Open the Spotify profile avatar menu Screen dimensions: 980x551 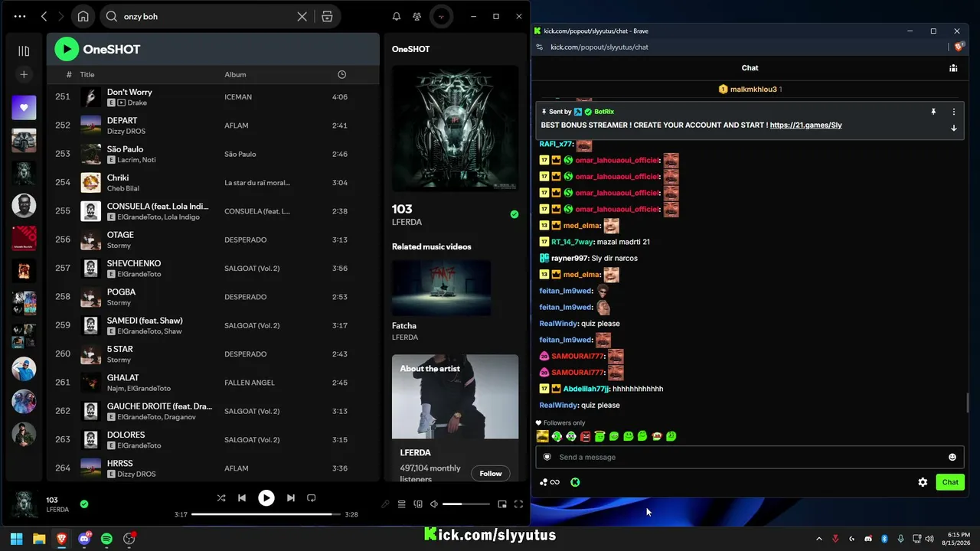click(441, 16)
